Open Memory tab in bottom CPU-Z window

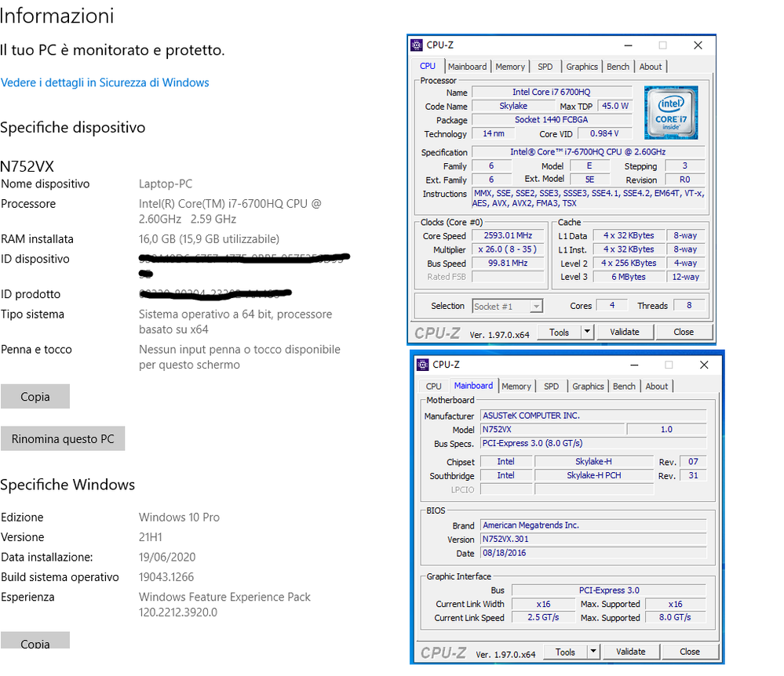click(516, 386)
